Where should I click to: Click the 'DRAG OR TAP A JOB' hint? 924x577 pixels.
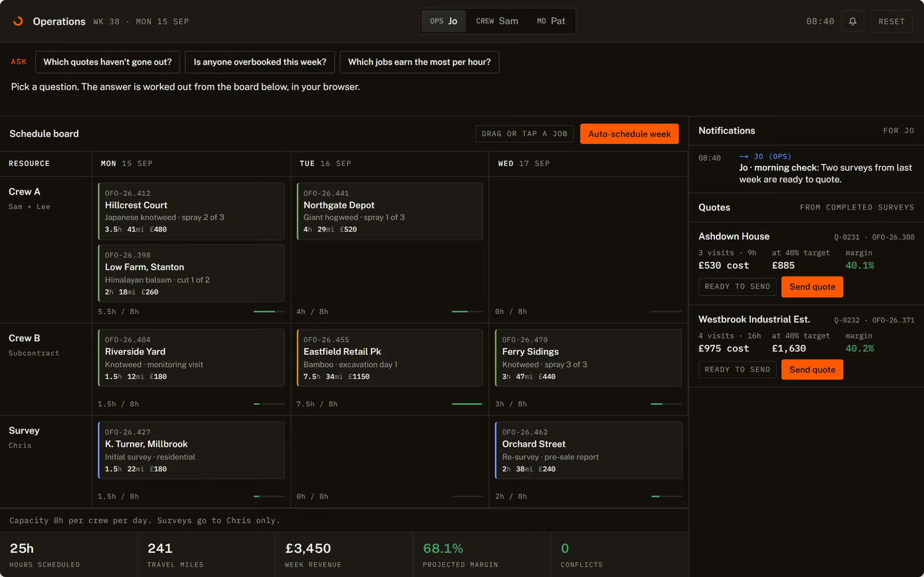coord(524,134)
